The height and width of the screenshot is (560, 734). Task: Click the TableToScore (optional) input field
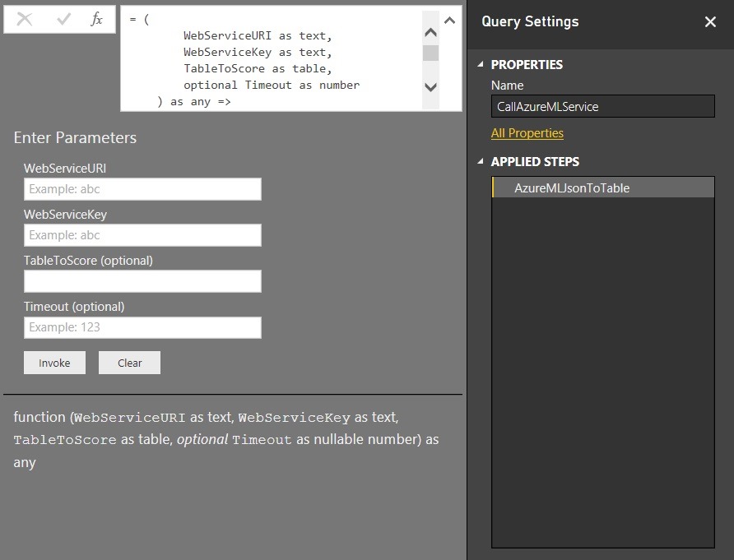point(143,281)
